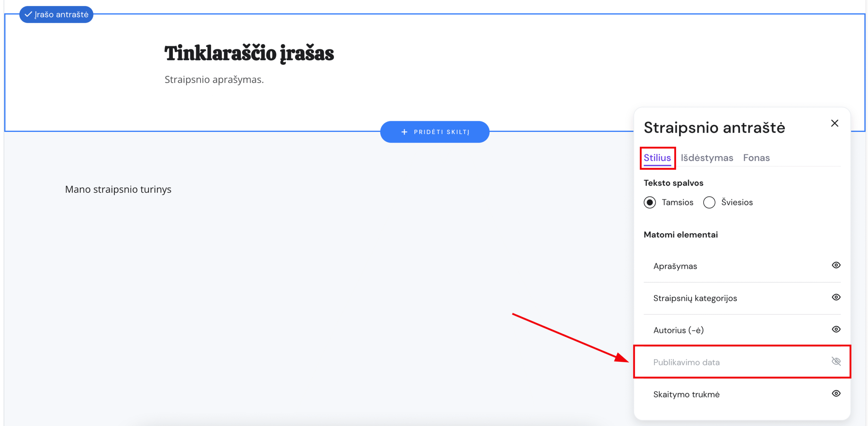868x426 pixels.
Task: Select the Tinklaraščio įrašas heading
Action: point(249,53)
